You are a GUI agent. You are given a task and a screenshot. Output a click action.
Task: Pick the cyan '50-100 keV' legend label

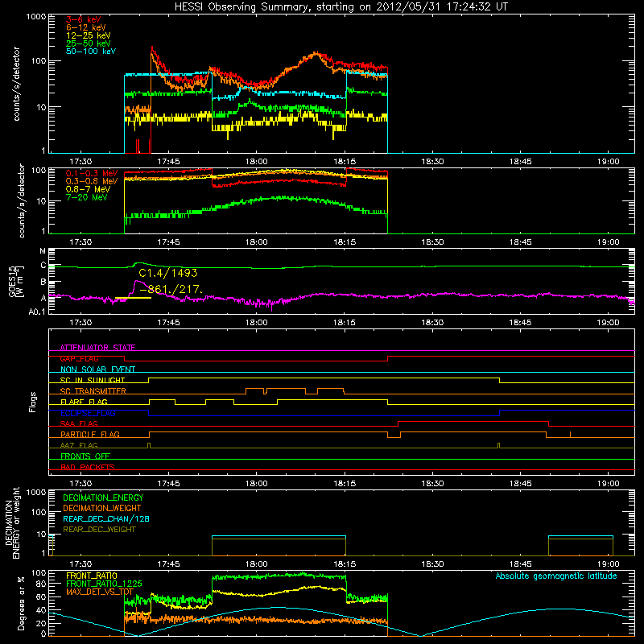point(91,52)
